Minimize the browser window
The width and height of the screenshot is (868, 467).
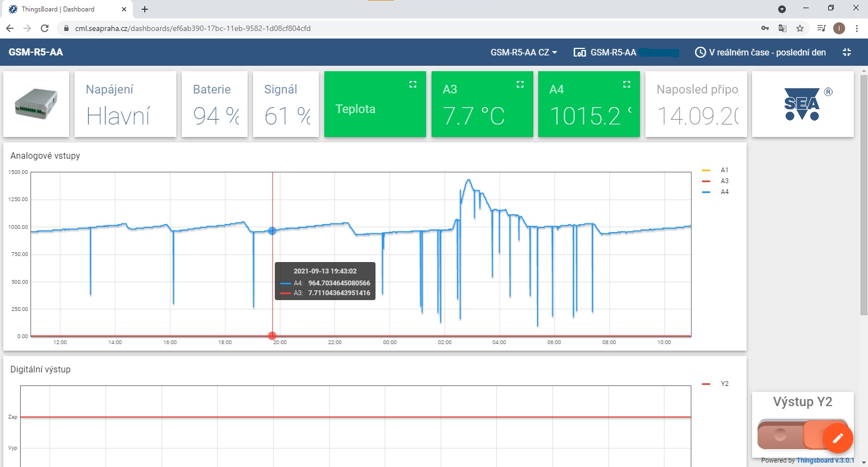click(806, 8)
